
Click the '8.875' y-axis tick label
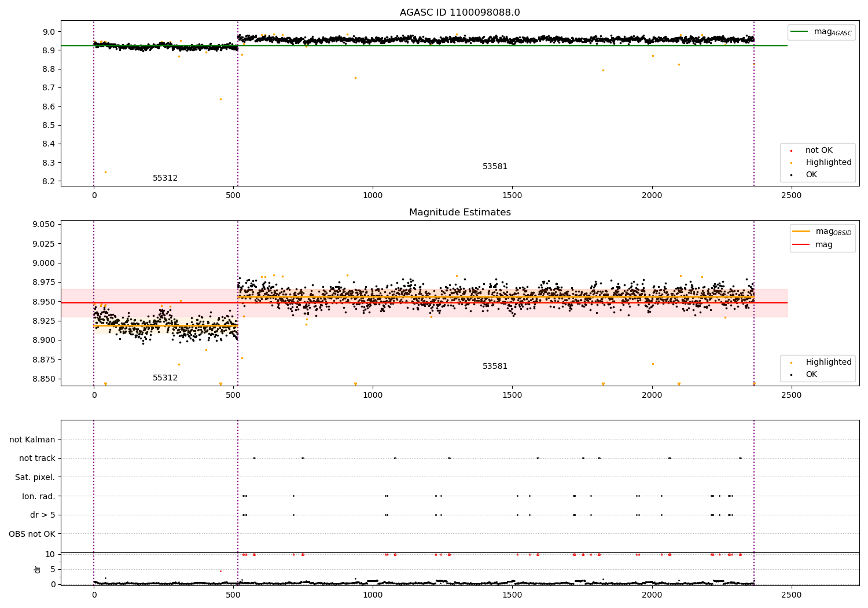point(43,360)
